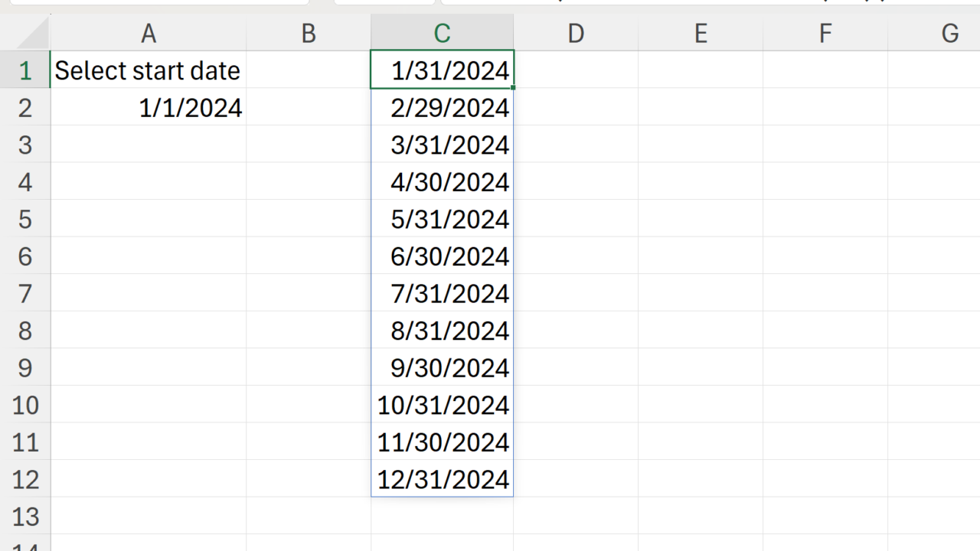Select column A header
This screenshot has height=551, width=980.
pyautogui.click(x=149, y=34)
